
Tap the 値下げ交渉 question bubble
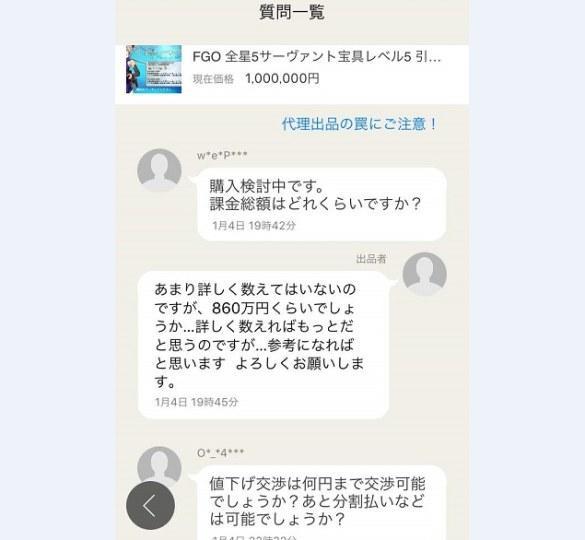[x=322, y=503]
